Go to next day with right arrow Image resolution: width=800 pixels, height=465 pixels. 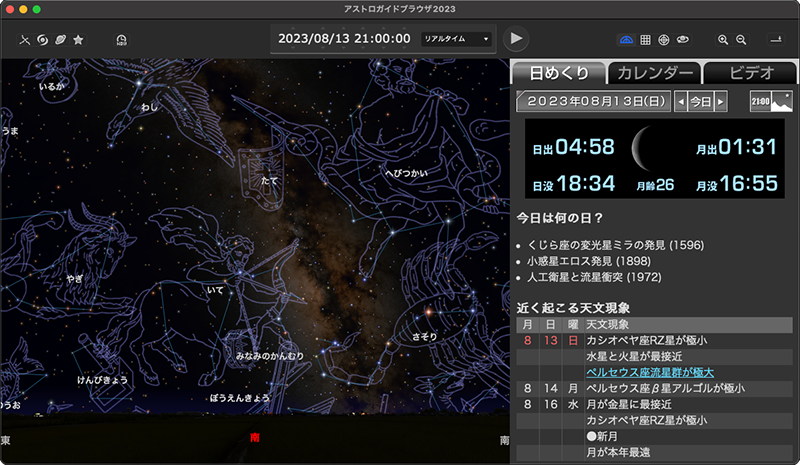[721, 102]
